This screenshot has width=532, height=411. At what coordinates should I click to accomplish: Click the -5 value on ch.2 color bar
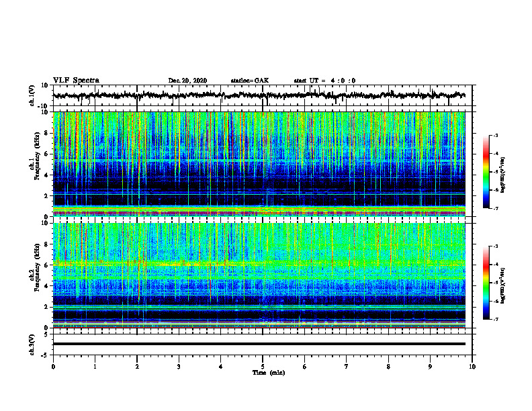pyautogui.click(x=495, y=283)
